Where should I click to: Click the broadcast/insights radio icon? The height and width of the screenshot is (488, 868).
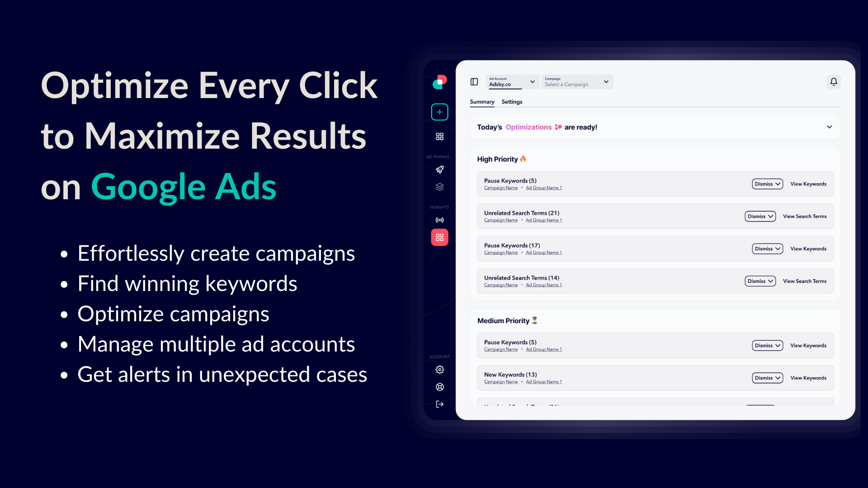click(x=440, y=219)
